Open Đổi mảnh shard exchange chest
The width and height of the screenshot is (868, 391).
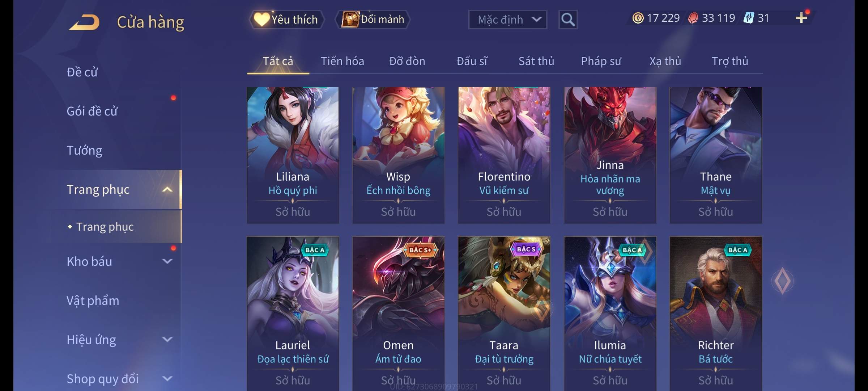coord(373,19)
